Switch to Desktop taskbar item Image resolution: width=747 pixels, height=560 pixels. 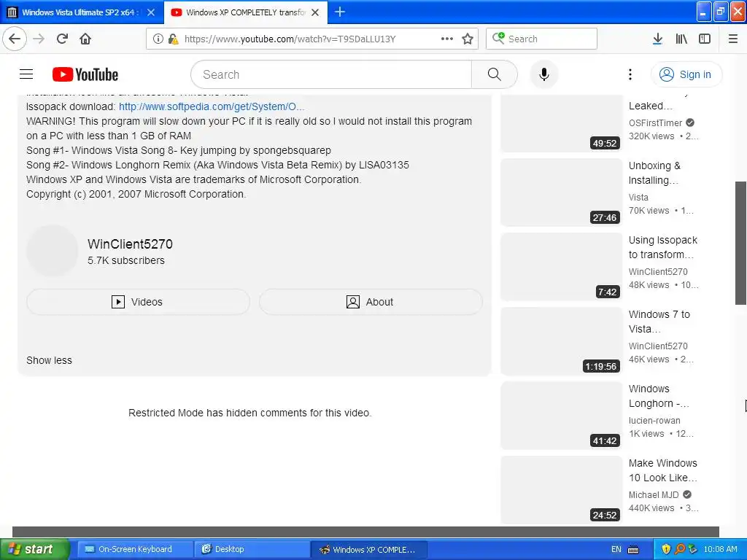[252, 549]
